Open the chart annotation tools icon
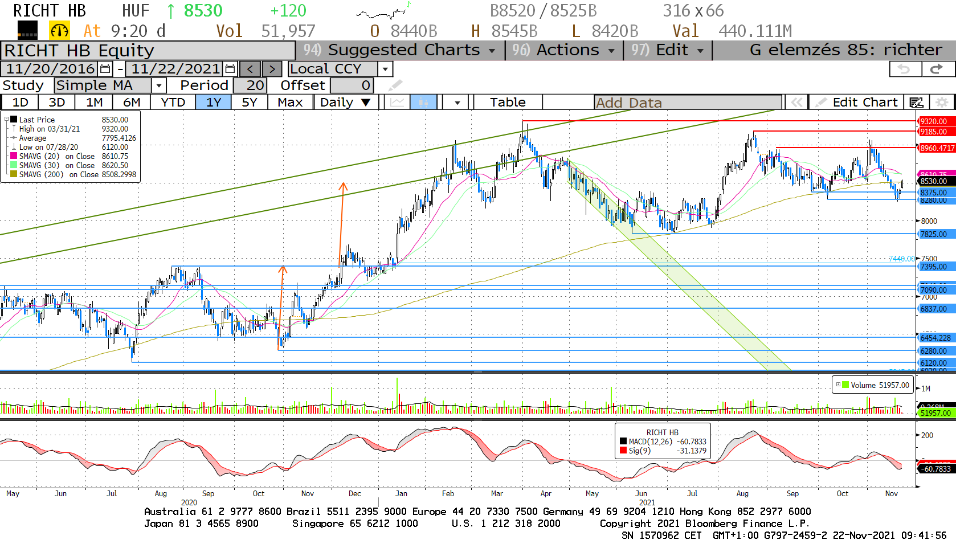This screenshot has width=956, height=560. (916, 103)
